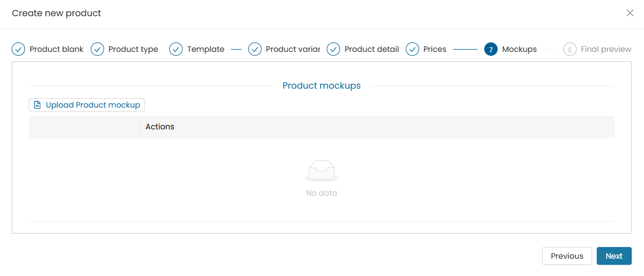Click the Product details checkmark icon
The image size is (644, 276).
pos(333,50)
